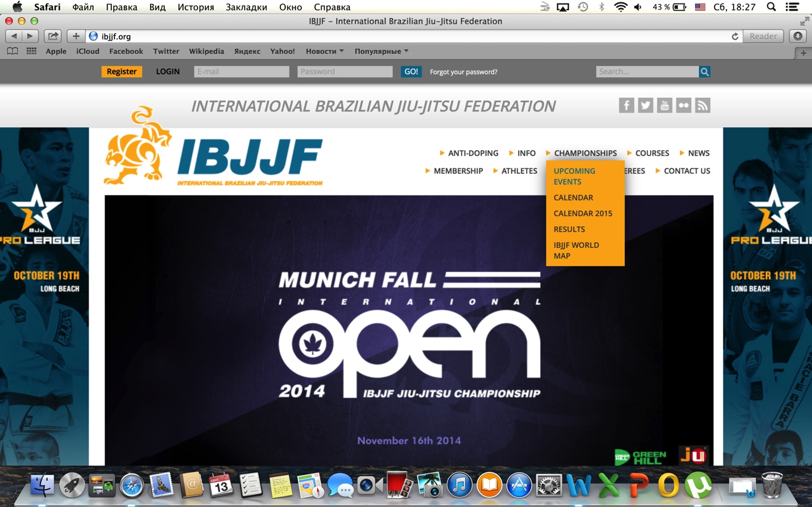This screenshot has width=812, height=507.
Task: Click the IBJJF logo
Action: pyautogui.click(x=213, y=147)
